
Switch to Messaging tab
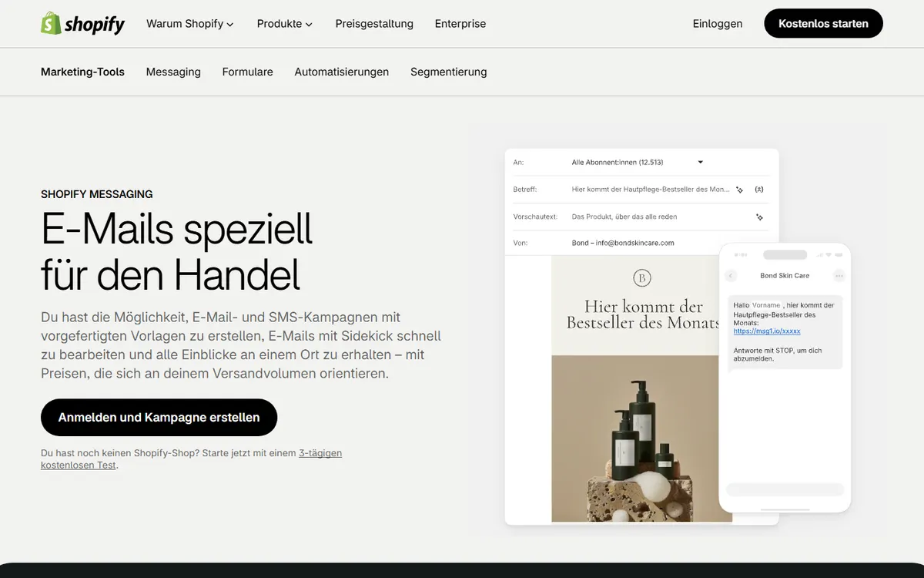pyautogui.click(x=173, y=72)
